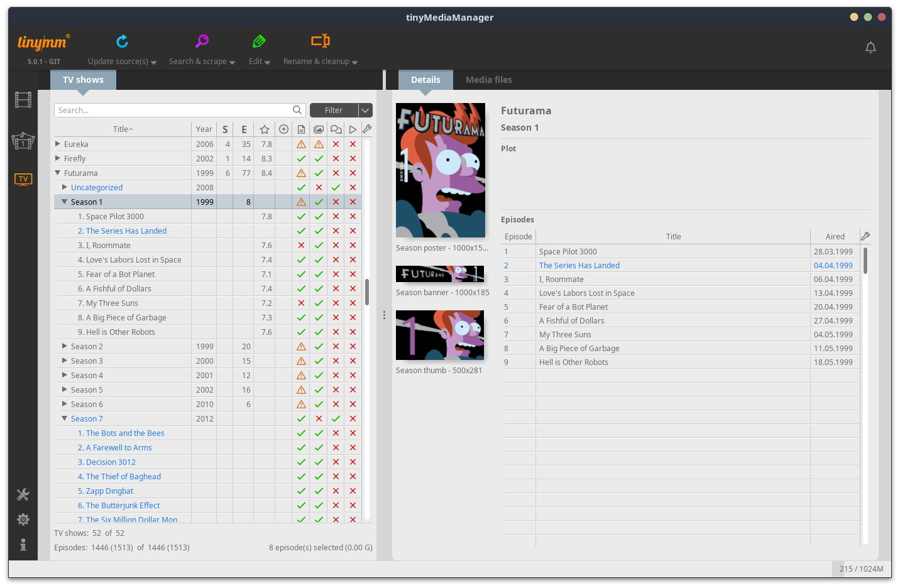
Task: Click the TV show list vertical scrollbar
Action: [367, 292]
